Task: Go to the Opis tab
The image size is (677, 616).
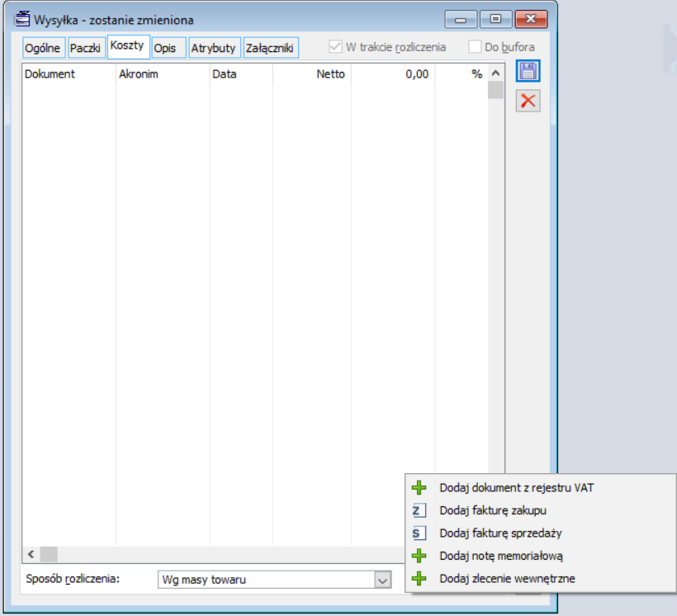Action: pos(168,48)
